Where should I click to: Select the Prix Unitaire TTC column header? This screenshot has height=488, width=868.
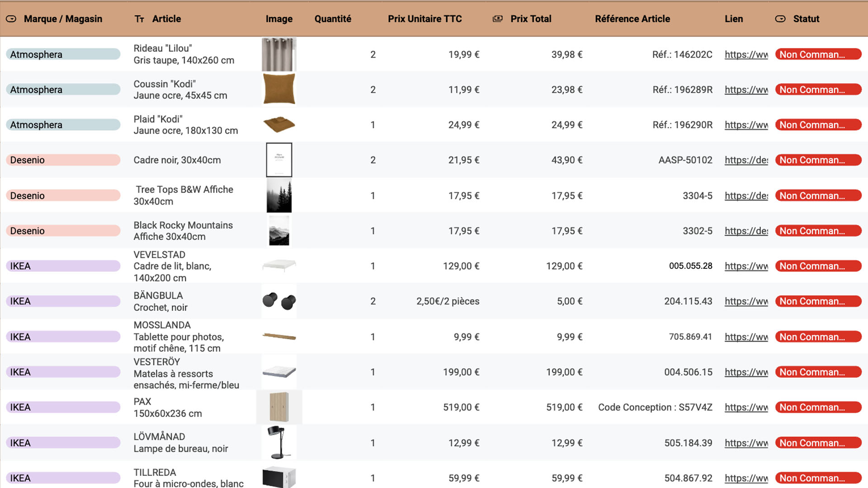(425, 19)
